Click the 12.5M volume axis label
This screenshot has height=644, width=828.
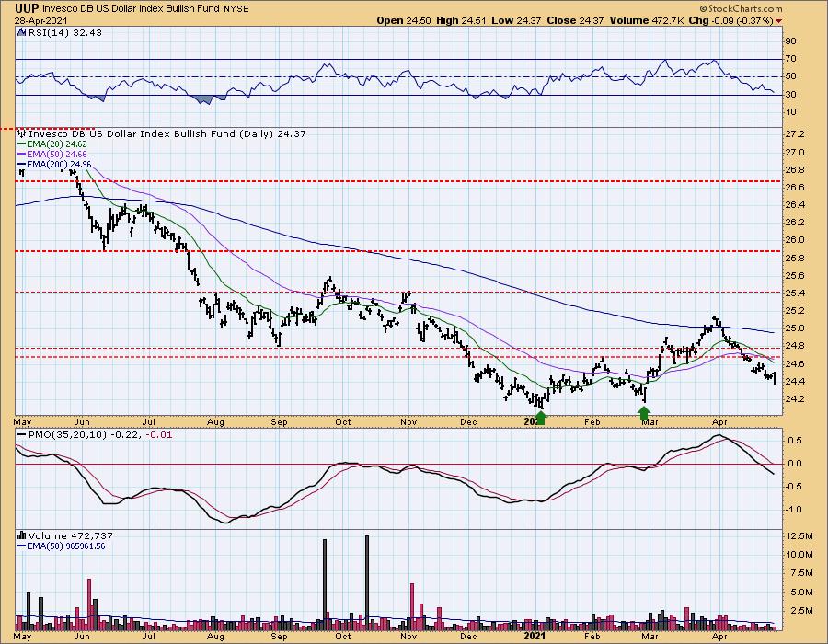[x=799, y=536]
